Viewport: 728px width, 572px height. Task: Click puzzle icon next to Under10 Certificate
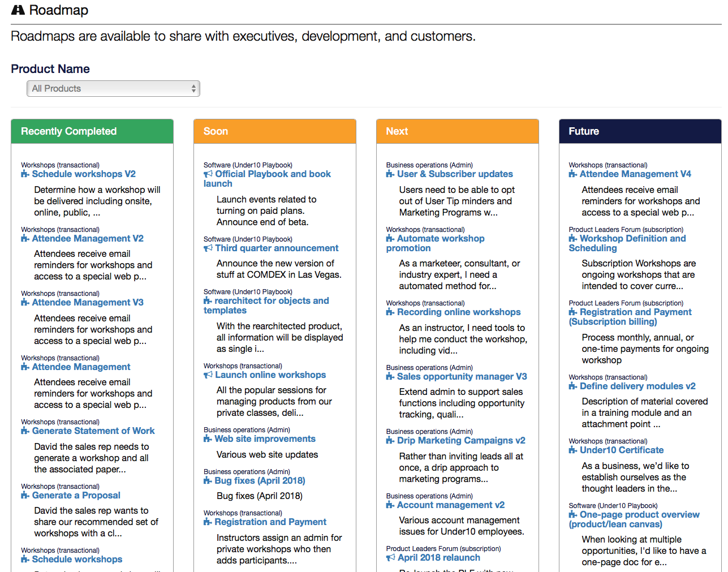click(x=573, y=450)
